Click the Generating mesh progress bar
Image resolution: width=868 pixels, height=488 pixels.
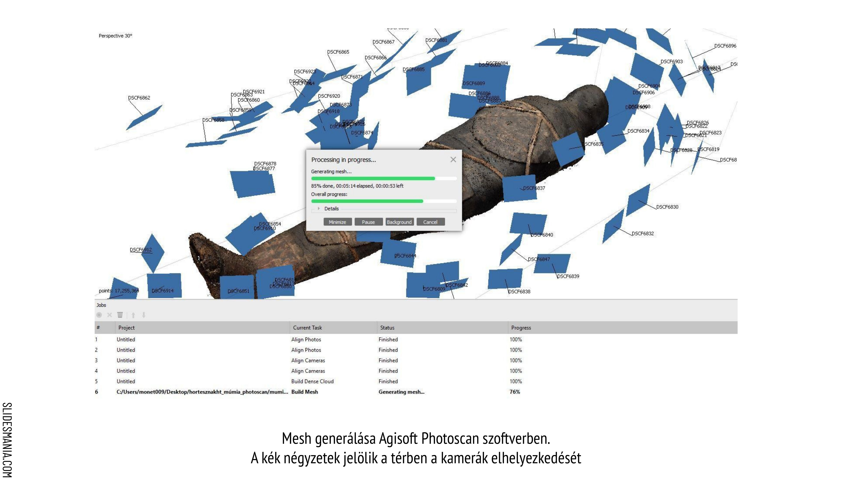click(x=384, y=178)
